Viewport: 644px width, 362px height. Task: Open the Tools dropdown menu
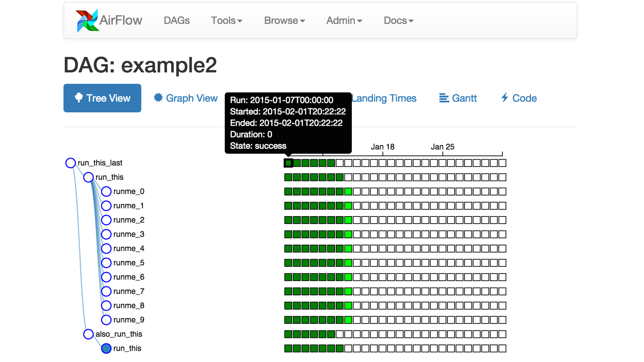click(226, 20)
